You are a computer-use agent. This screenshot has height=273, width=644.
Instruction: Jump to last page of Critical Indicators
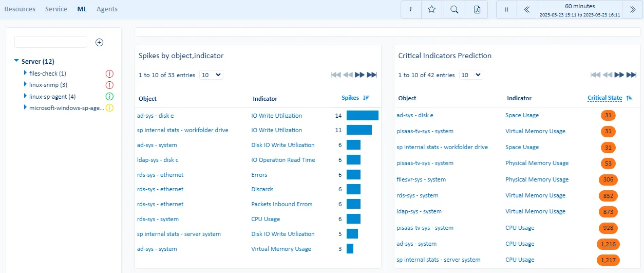(x=631, y=75)
